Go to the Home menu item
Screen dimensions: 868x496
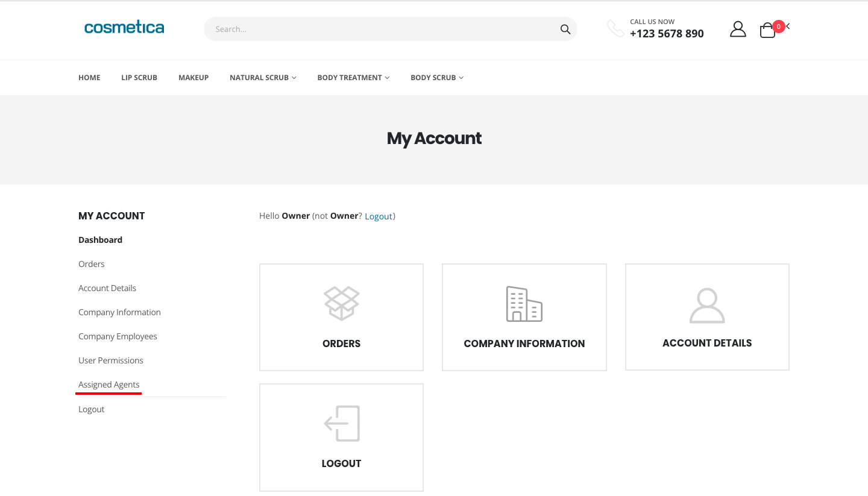coord(89,78)
